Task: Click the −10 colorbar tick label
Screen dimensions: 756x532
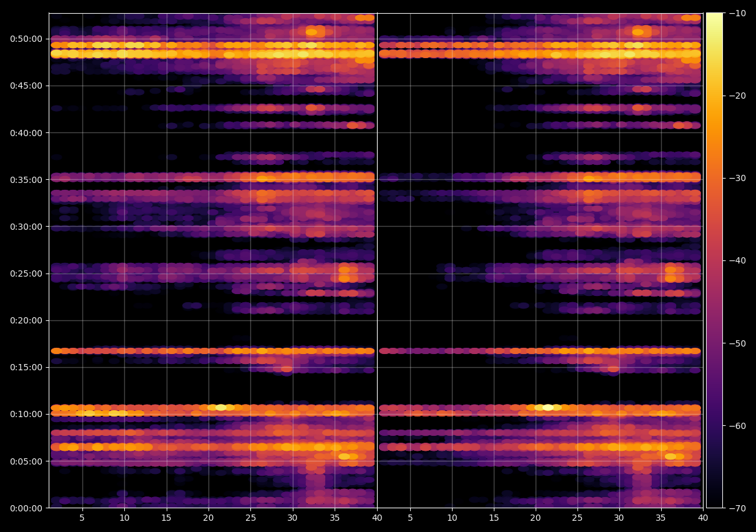Action: (x=737, y=13)
